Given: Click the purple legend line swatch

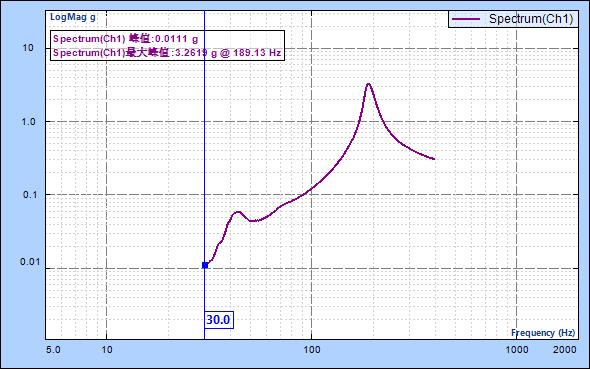Looking at the screenshot, I should (x=466, y=19).
